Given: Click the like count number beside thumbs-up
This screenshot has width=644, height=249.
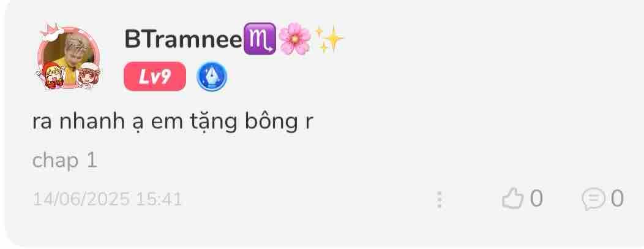Looking at the screenshot, I should (536, 199).
